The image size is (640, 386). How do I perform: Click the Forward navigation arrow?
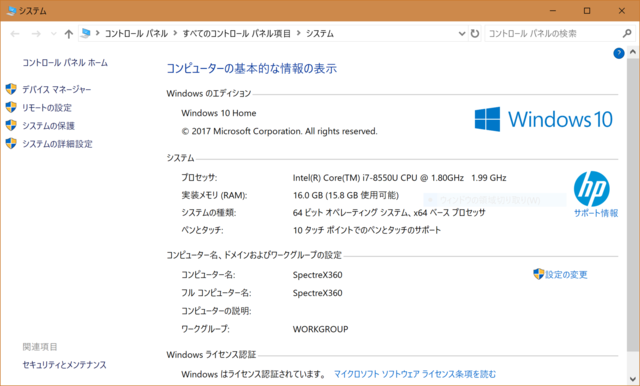36,34
